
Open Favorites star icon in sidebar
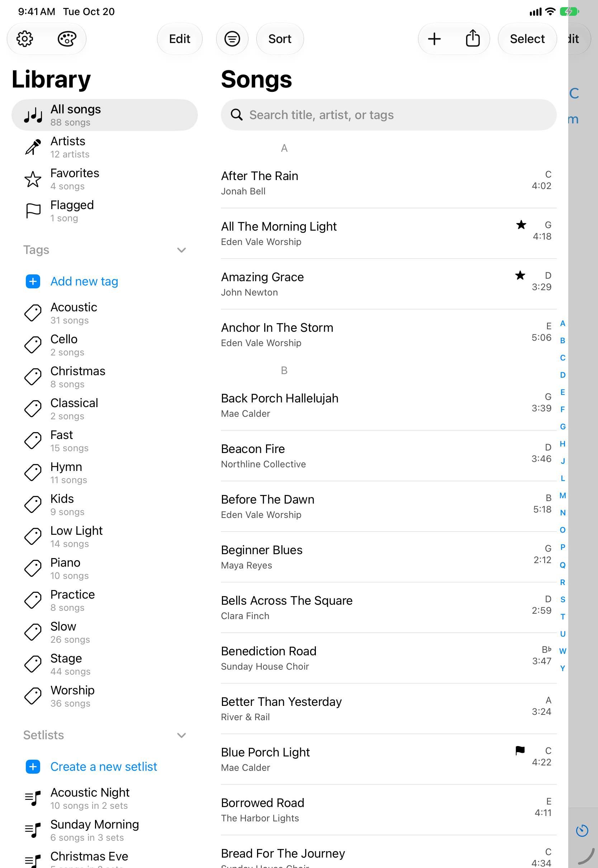point(33,179)
